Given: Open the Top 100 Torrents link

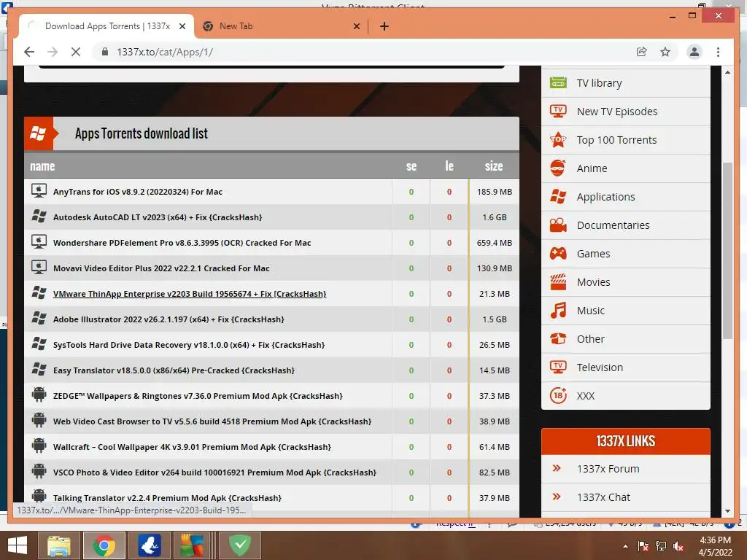Looking at the screenshot, I should [616, 140].
